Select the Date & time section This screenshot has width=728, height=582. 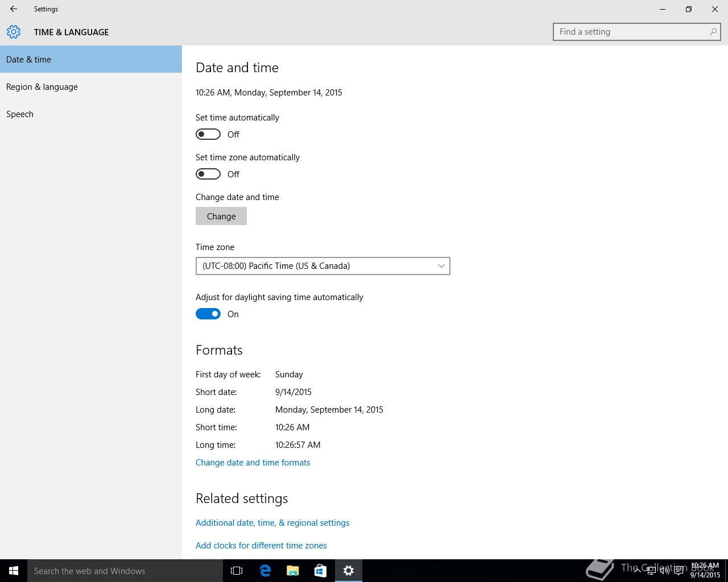click(x=29, y=60)
